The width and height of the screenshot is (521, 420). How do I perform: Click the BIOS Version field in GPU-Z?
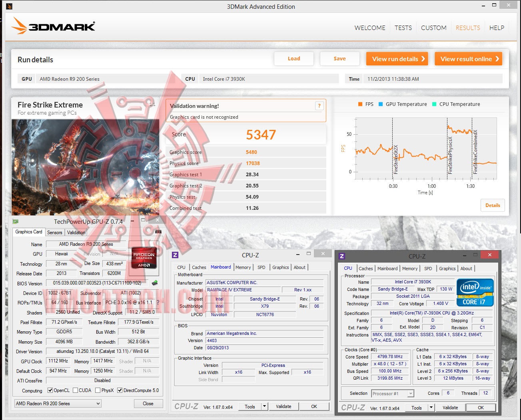[97, 283]
